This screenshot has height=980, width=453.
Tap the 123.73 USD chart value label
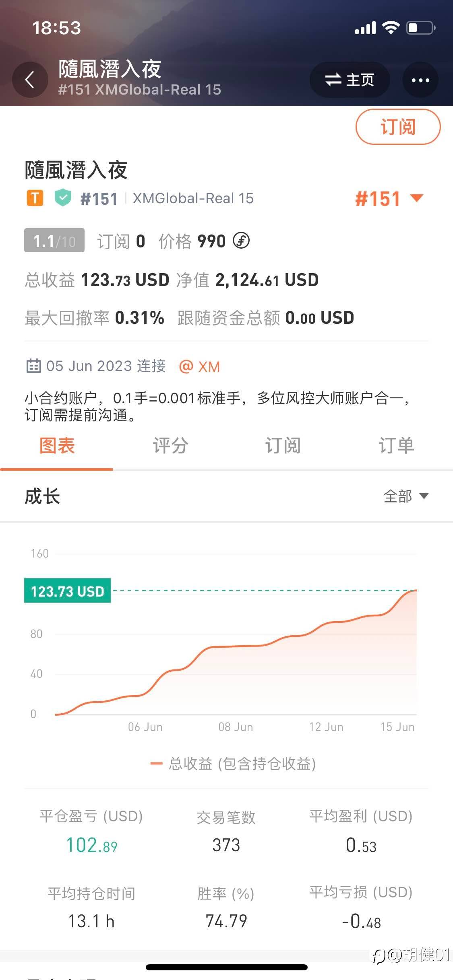[x=68, y=591]
